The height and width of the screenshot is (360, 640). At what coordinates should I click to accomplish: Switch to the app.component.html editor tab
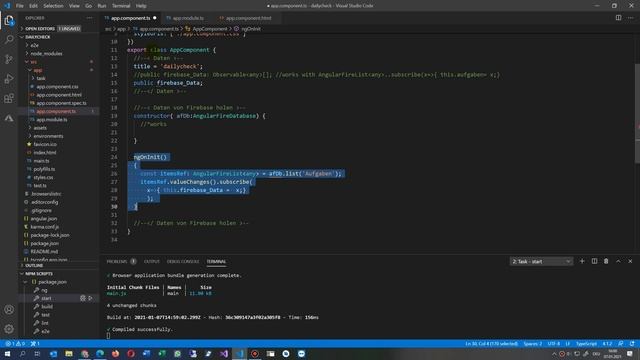pyautogui.click(x=248, y=18)
